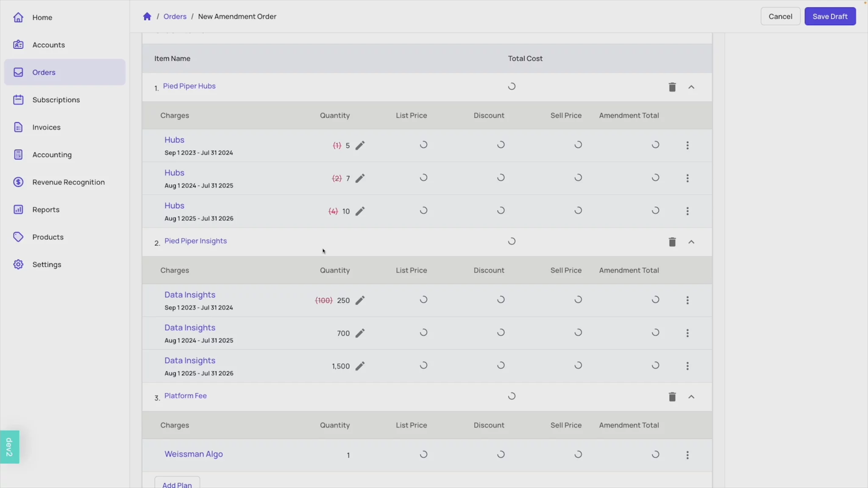Collapse the Platform Fee section
868x488 pixels.
(x=691, y=397)
